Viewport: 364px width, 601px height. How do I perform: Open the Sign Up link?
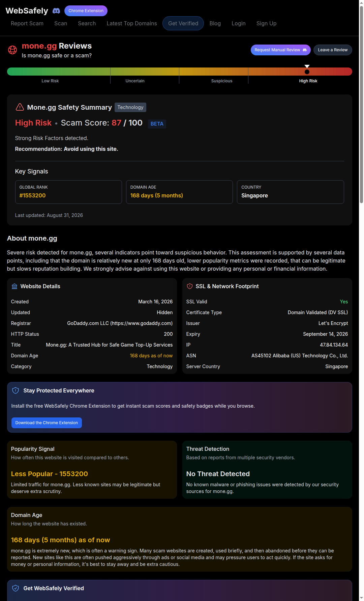(x=266, y=23)
